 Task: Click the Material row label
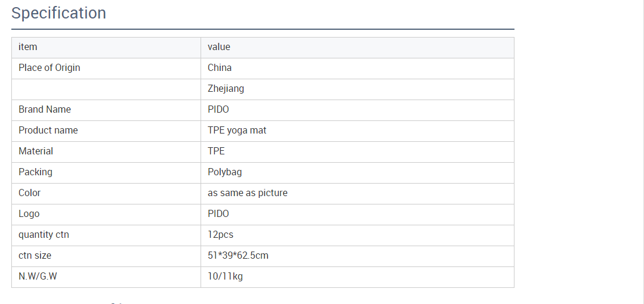(x=36, y=151)
